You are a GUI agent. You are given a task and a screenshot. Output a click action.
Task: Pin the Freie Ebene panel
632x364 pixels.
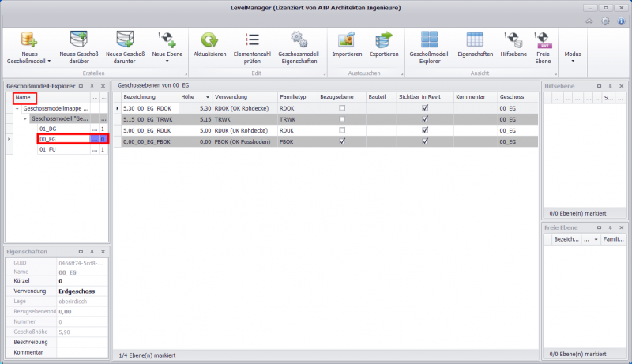pyautogui.click(x=610, y=227)
